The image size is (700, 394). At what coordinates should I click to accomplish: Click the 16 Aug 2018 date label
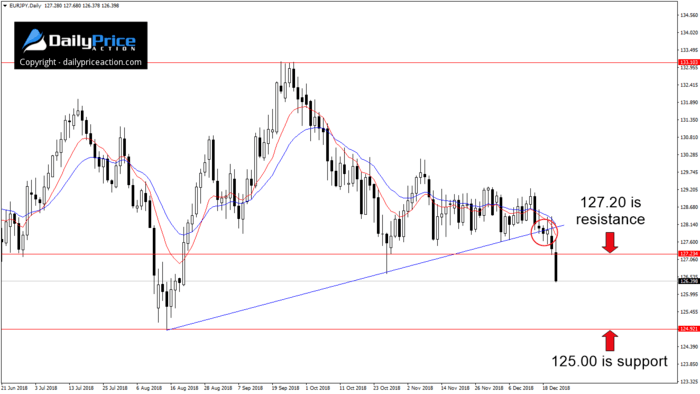click(x=184, y=388)
